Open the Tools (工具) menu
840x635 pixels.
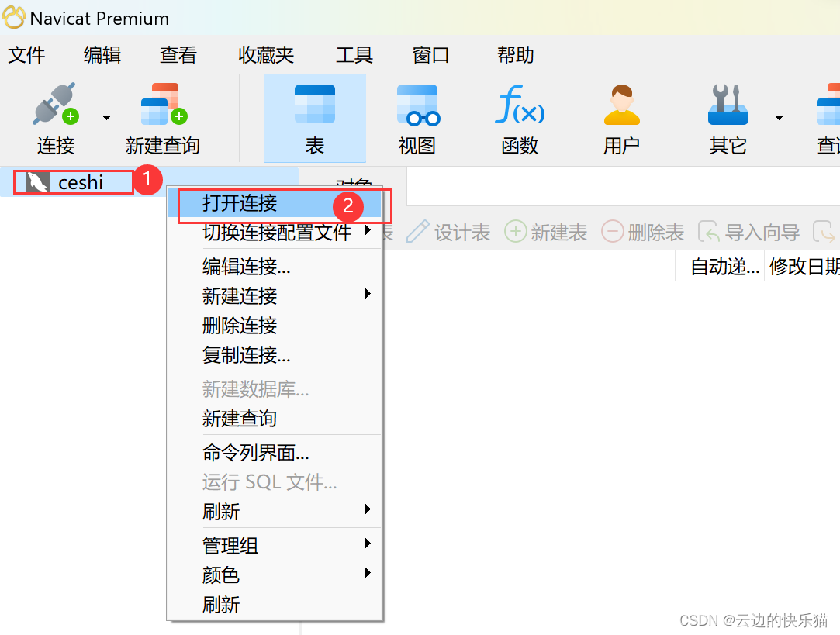point(354,54)
